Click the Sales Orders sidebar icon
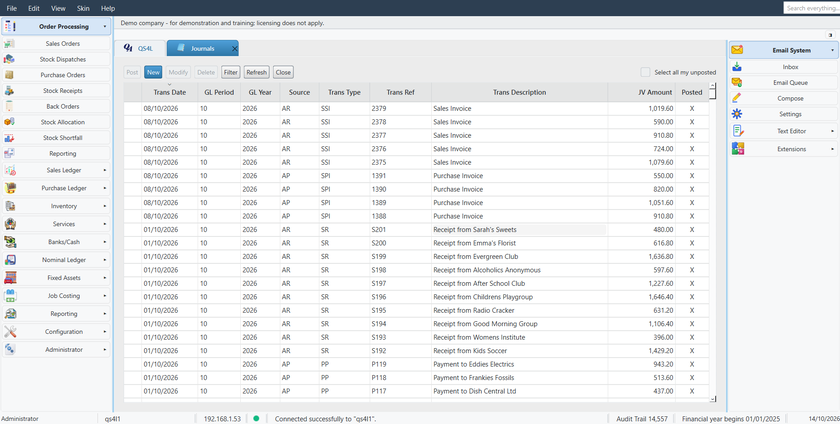The width and height of the screenshot is (840, 424). 10,44
